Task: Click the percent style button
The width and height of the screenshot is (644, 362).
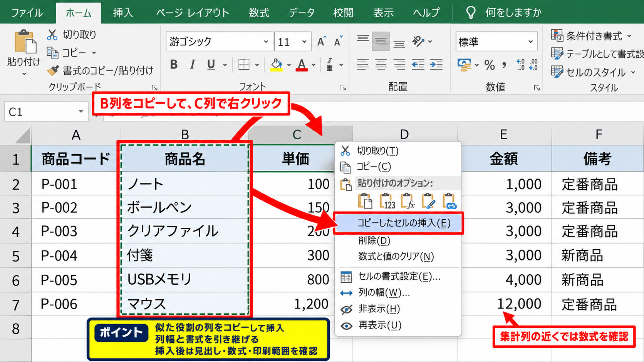Action: coord(490,65)
